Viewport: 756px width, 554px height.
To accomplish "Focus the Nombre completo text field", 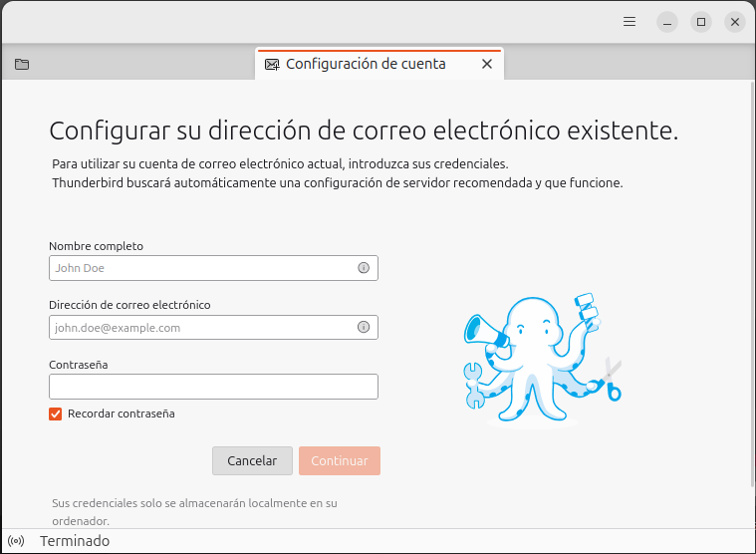I will pyautogui.click(x=199, y=268).
